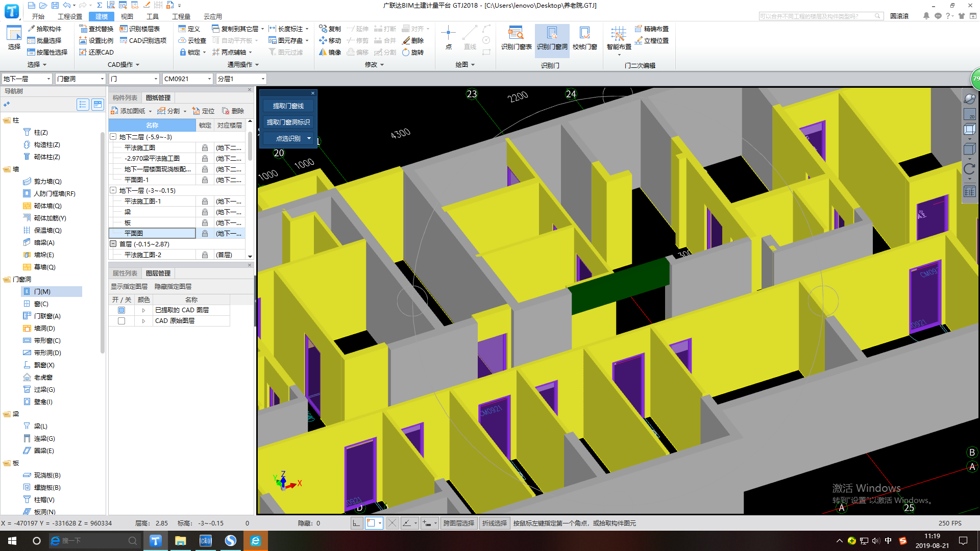Screen dimensions: 980x551
Task: Toggle lock for 板 drawing row
Action: point(205,222)
